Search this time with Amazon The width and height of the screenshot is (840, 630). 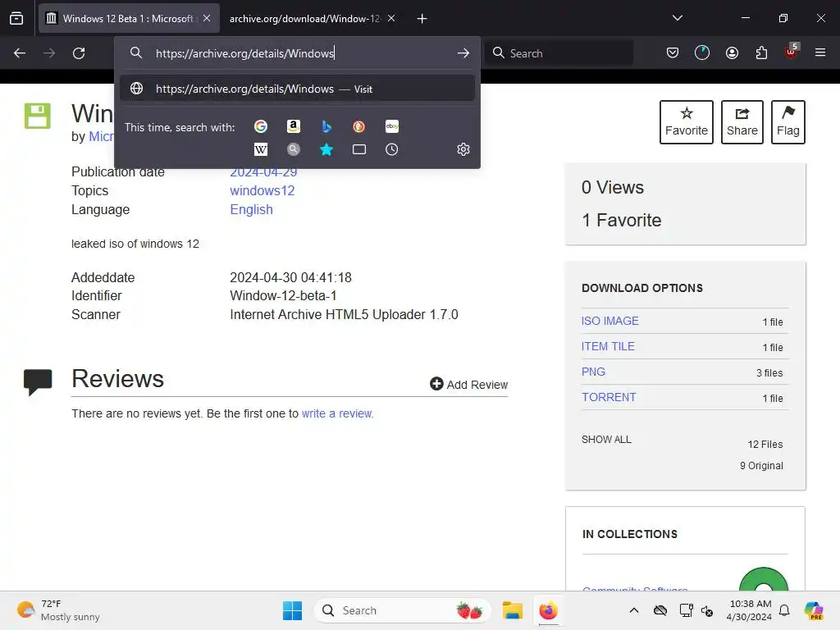(293, 126)
